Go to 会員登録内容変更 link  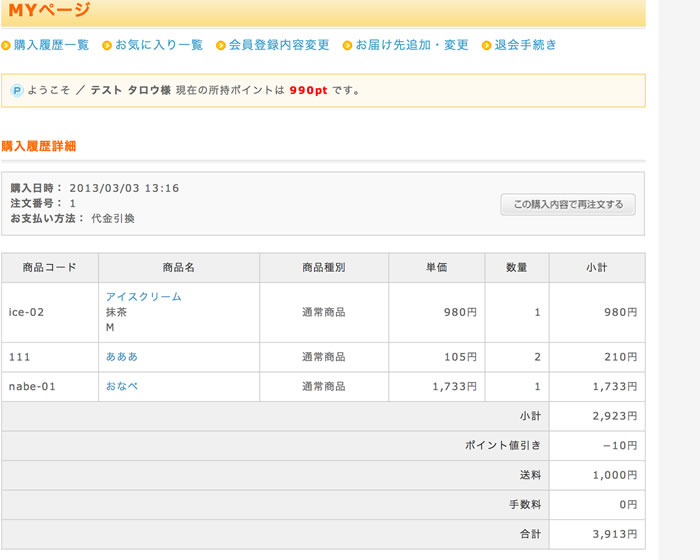tap(279, 45)
